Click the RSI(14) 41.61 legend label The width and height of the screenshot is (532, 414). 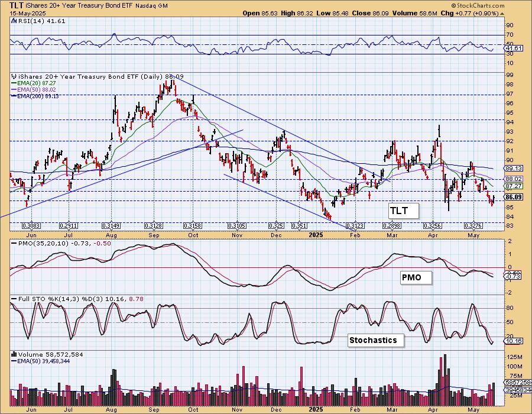pos(41,21)
